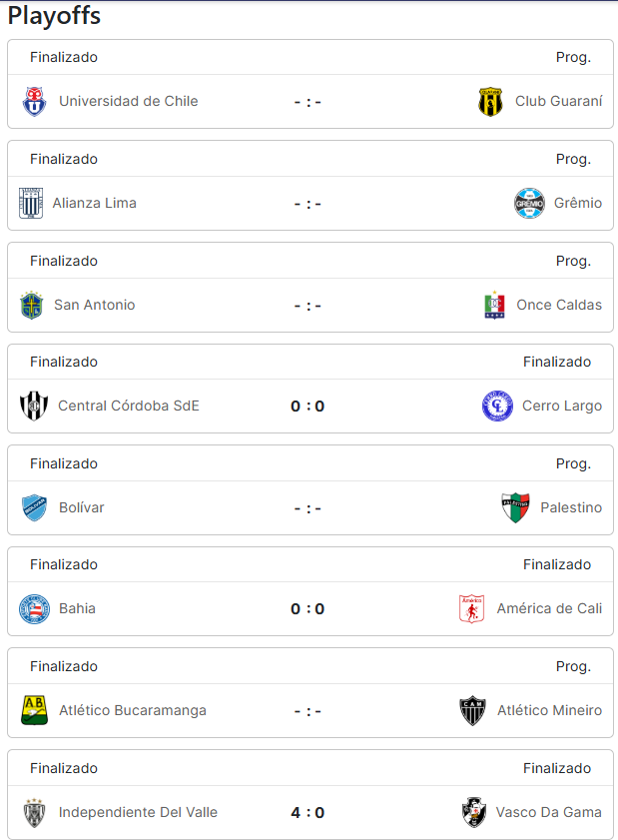Open the 4 : 0 match score

[308, 813]
